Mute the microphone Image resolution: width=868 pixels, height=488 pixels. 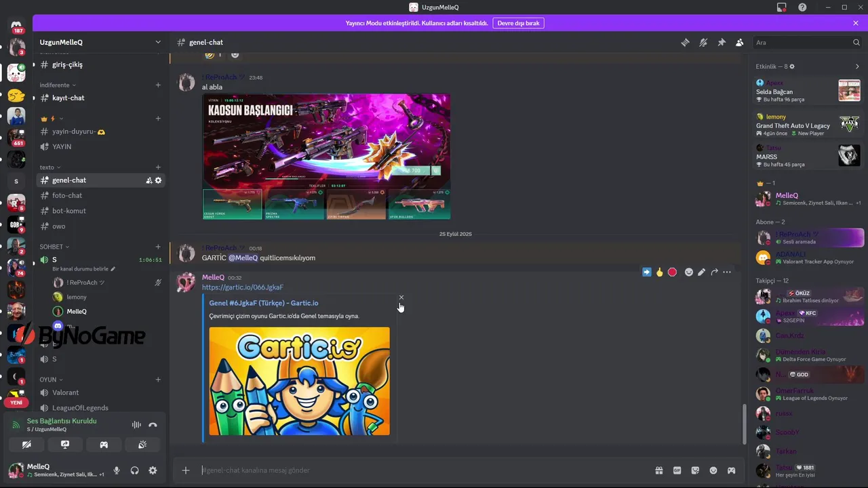(117, 470)
